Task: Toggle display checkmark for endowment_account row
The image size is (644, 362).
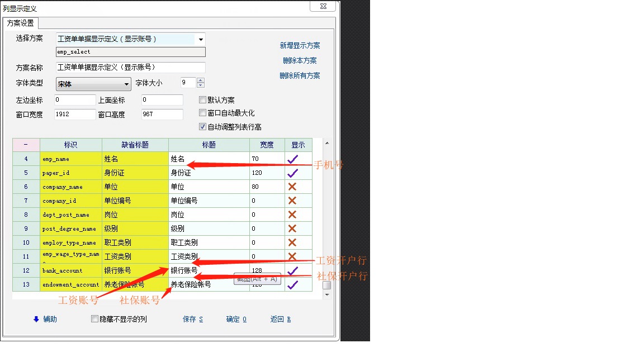Action: (292, 285)
